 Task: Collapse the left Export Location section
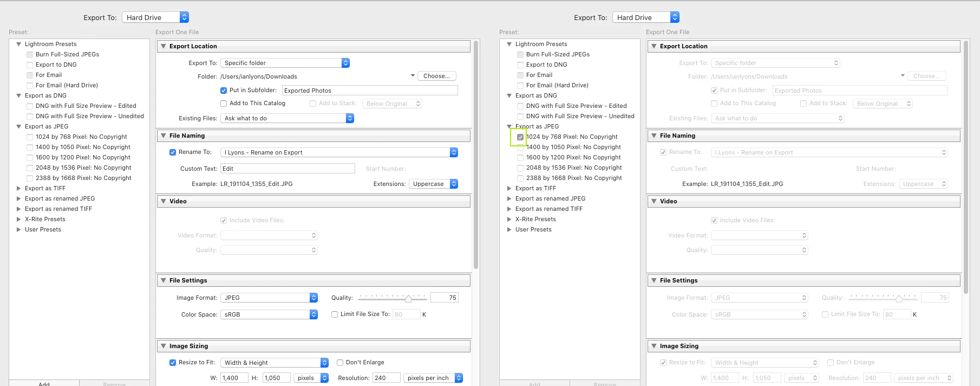click(164, 46)
